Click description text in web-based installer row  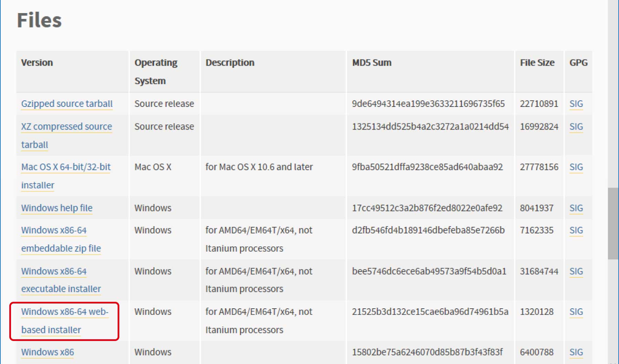click(259, 321)
